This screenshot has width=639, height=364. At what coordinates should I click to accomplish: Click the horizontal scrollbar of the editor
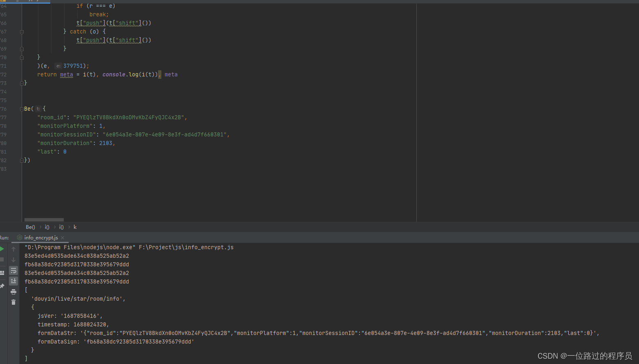[x=44, y=220]
